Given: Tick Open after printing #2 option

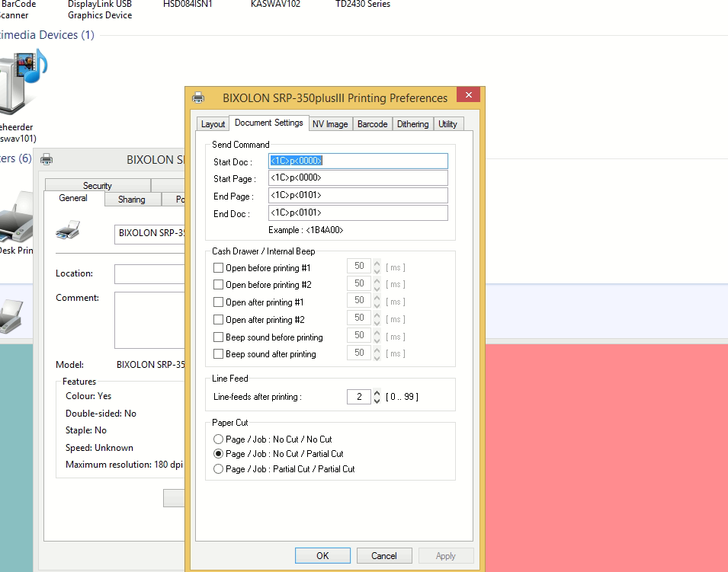Looking at the screenshot, I should [219, 320].
